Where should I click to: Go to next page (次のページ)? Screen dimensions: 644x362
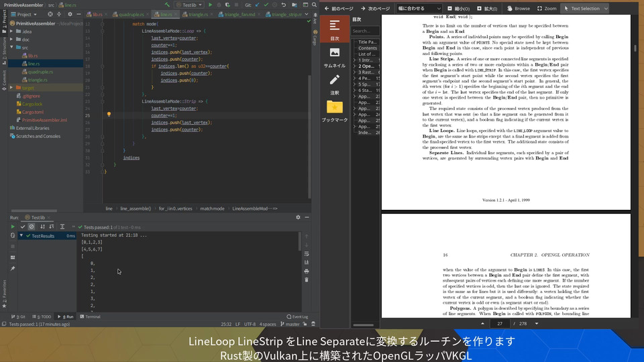click(x=375, y=9)
